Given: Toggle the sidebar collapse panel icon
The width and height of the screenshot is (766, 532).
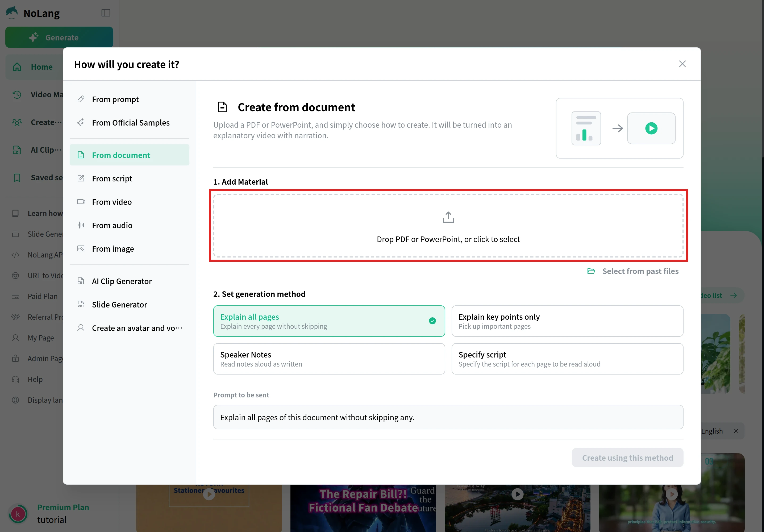Looking at the screenshot, I should click(x=106, y=13).
